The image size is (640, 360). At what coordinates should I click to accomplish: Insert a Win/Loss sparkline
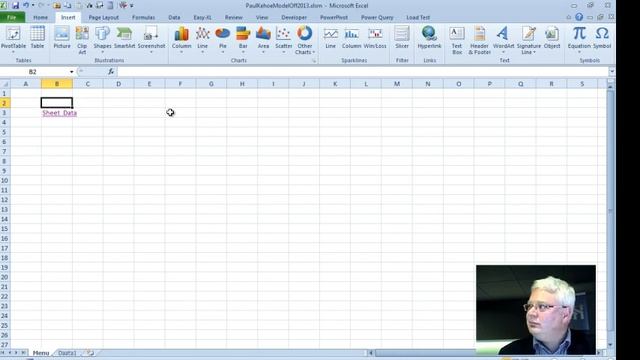click(x=375, y=38)
